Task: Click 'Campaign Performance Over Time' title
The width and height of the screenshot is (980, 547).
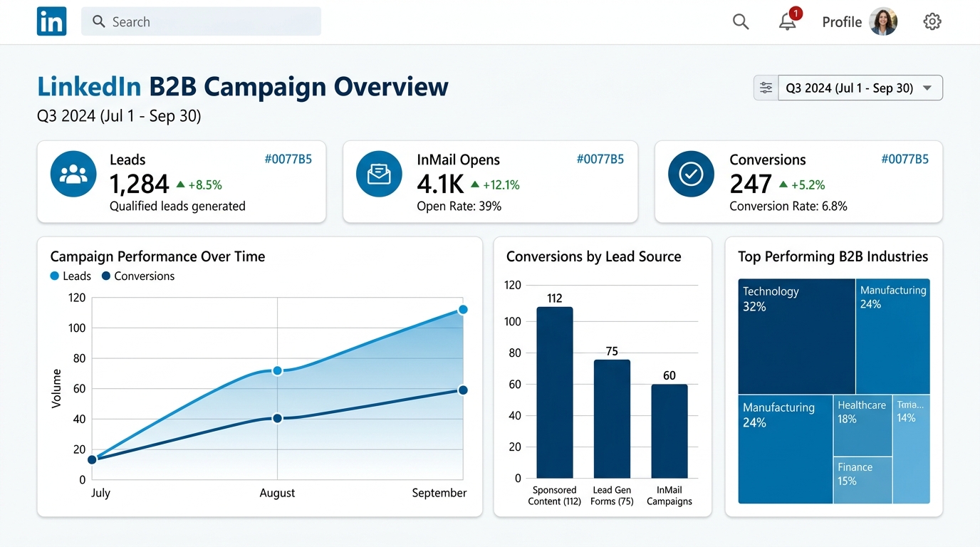Action: [157, 256]
